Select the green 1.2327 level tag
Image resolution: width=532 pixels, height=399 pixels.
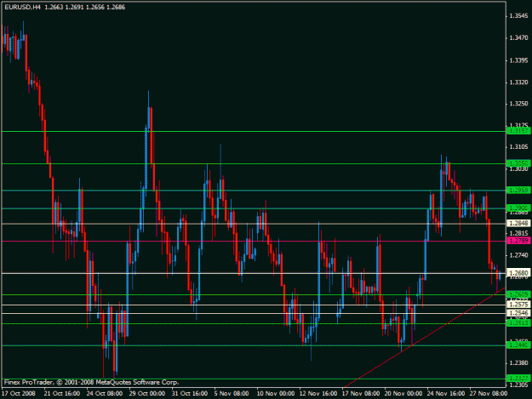pos(518,378)
